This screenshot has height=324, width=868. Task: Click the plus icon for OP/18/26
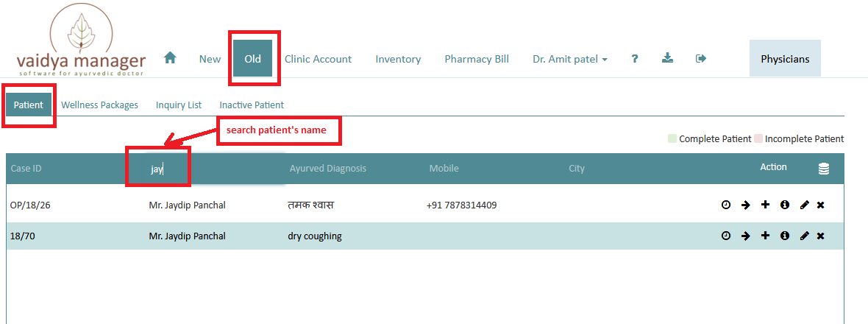click(765, 205)
